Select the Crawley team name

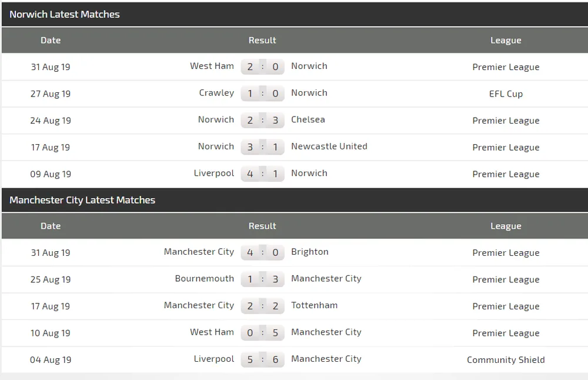click(216, 93)
